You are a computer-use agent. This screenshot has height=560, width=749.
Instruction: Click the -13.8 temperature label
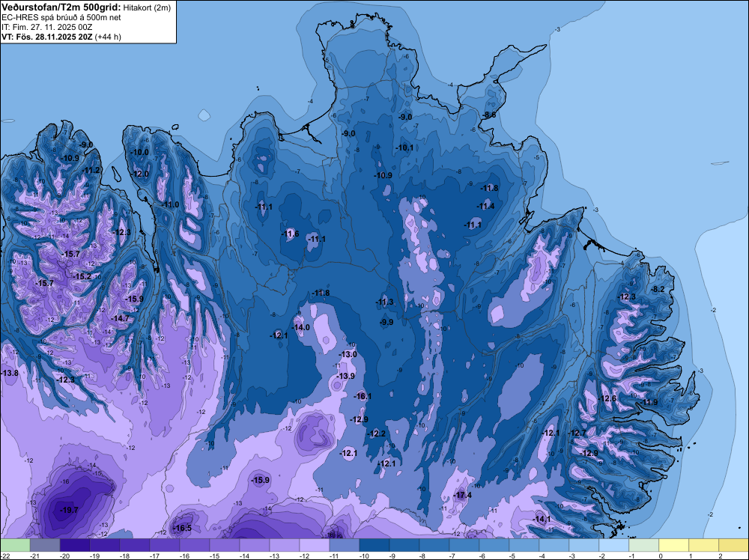pos(10,373)
